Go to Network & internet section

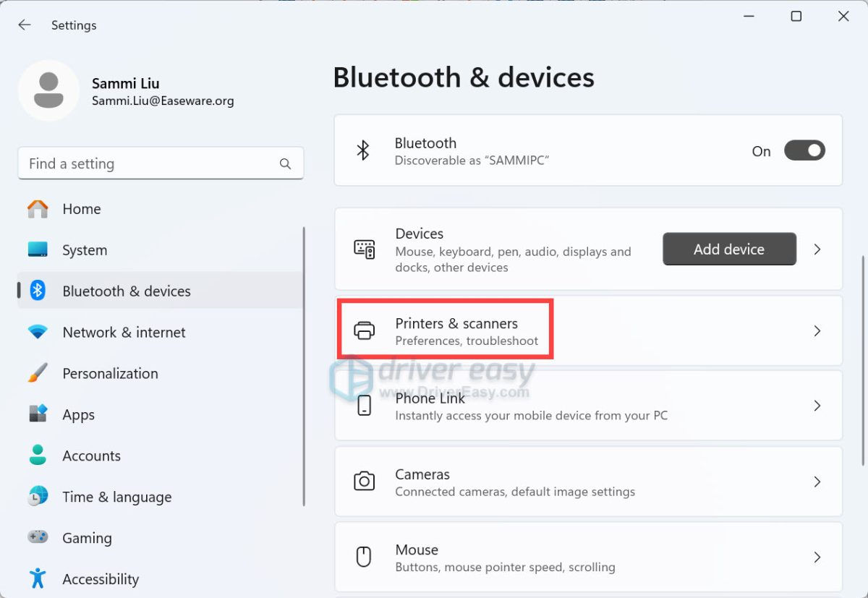coord(124,333)
